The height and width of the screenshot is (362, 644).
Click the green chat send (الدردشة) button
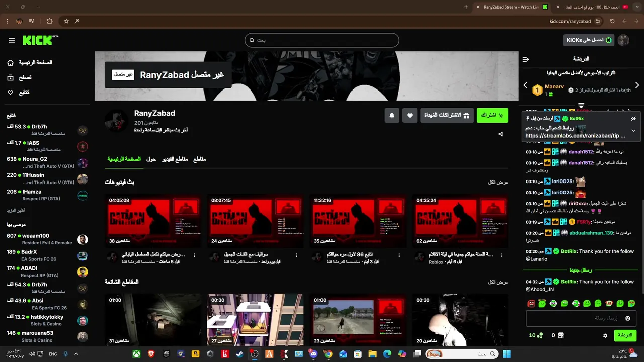tap(625, 335)
